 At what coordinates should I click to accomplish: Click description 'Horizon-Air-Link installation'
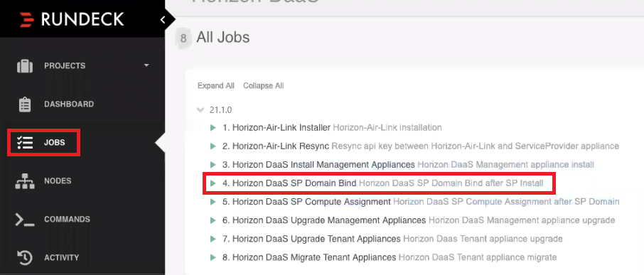(x=387, y=128)
